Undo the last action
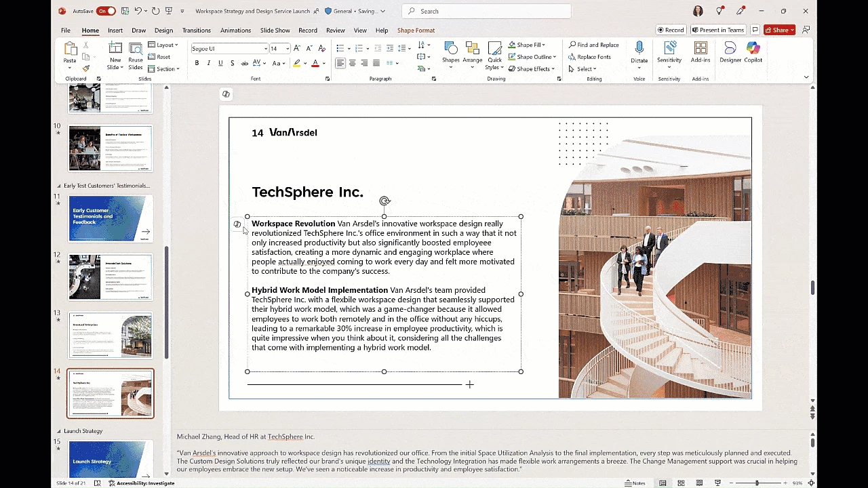The image size is (868, 488). (x=138, y=11)
